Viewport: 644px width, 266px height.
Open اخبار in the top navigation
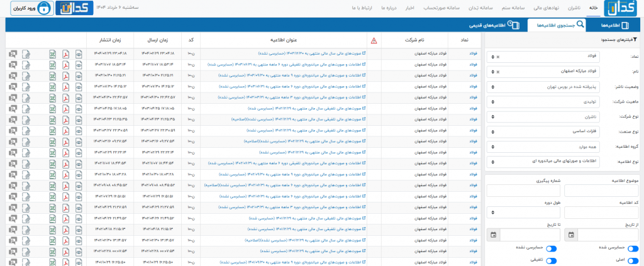(410, 8)
